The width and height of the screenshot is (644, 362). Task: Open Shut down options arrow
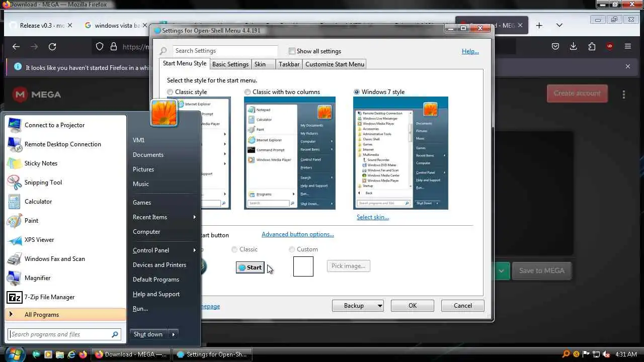pyautogui.click(x=173, y=334)
